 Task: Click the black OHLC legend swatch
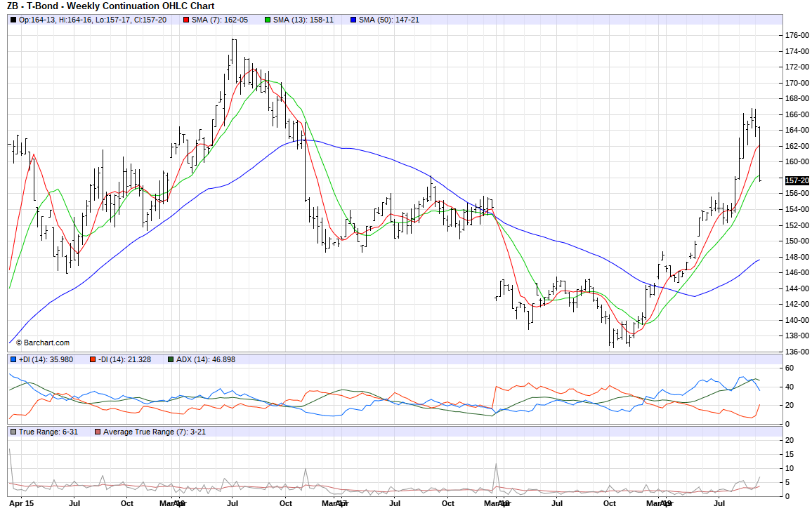tap(13, 20)
